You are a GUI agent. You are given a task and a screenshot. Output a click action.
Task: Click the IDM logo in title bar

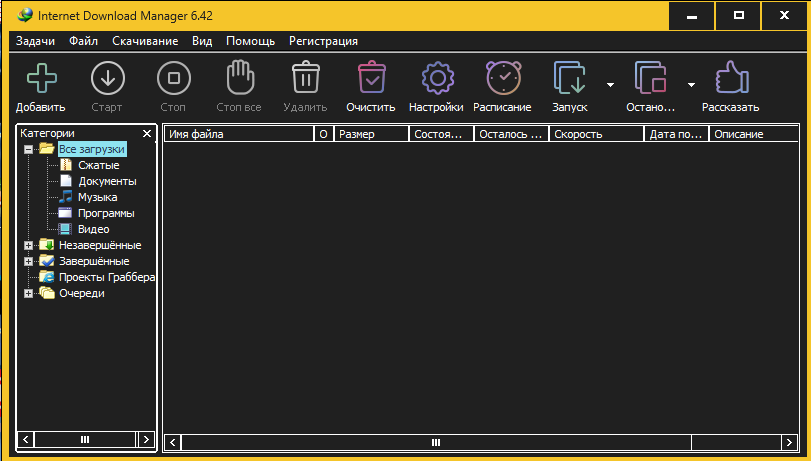click(24, 15)
